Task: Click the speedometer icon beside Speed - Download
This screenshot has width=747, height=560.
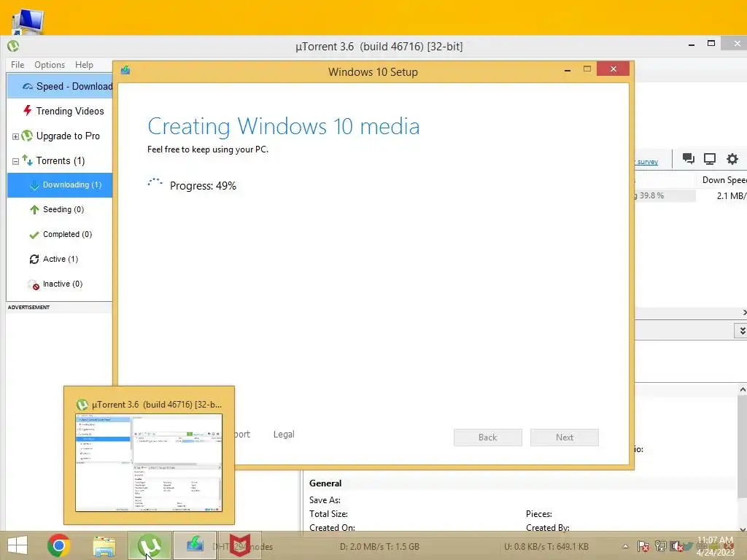Action: [28, 86]
